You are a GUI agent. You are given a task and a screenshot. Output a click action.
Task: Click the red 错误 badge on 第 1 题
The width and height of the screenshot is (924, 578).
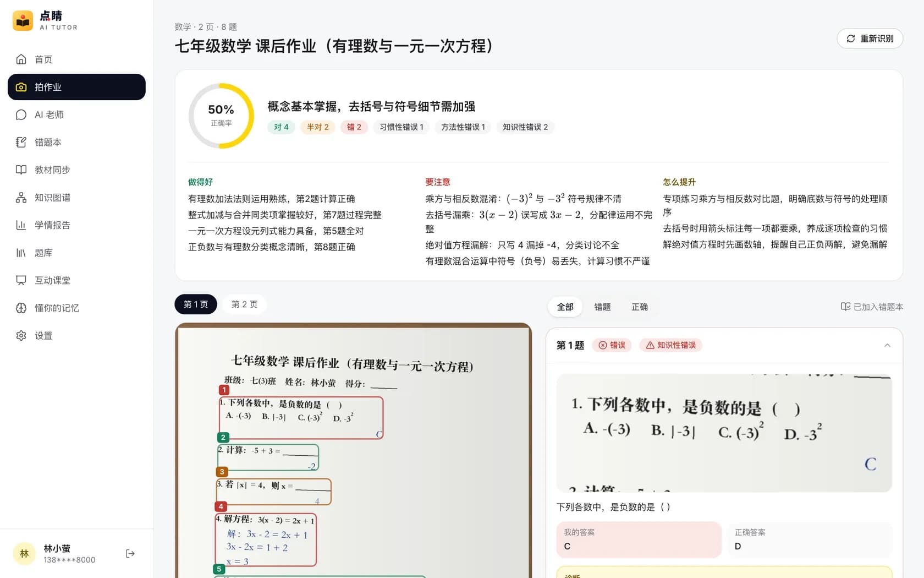click(x=612, y=345)
